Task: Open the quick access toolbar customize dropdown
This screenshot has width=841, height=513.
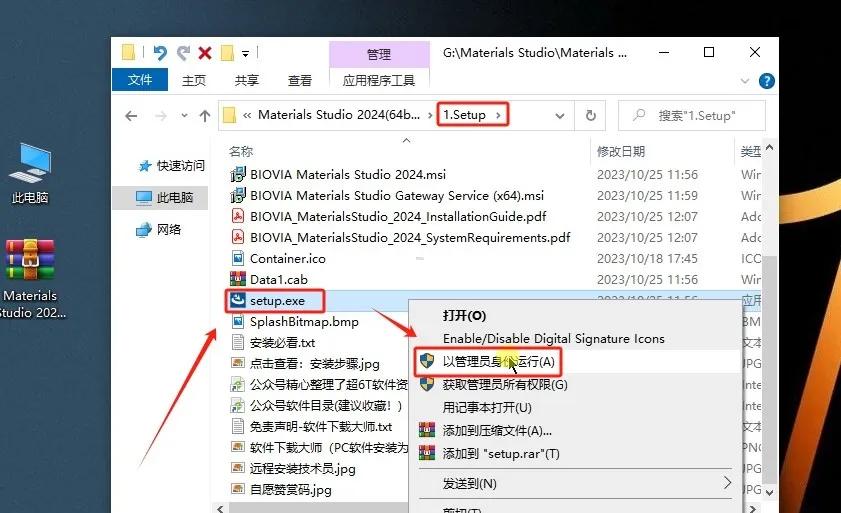Action: tap(245, 53)
